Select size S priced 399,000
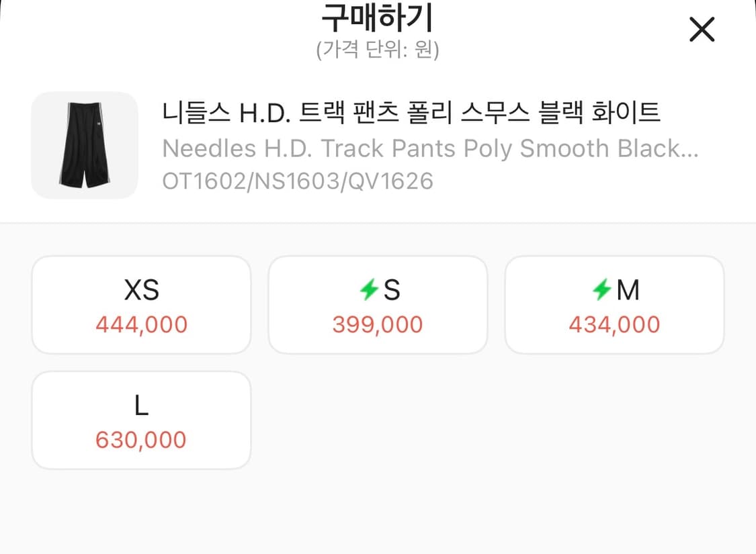Image resolution: width=756 pixels, height=554 pixels. (377, 304)
